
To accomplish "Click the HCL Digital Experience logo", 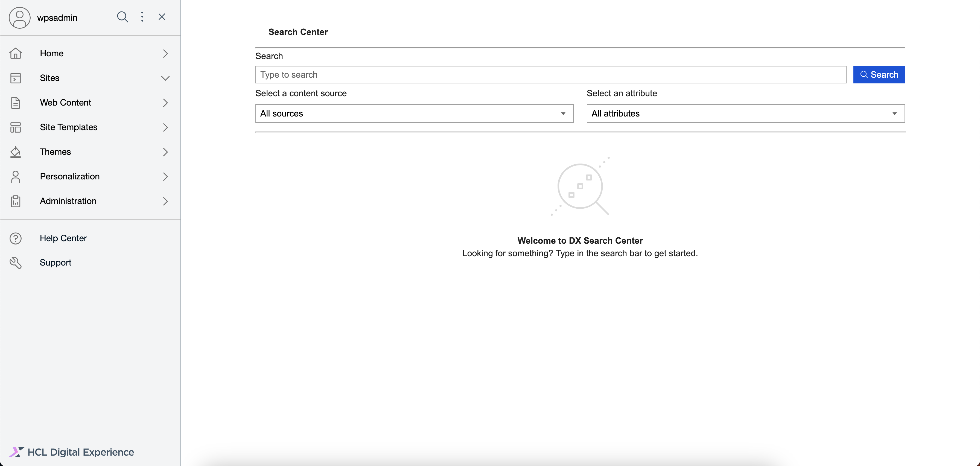I will tap(72, 452).
